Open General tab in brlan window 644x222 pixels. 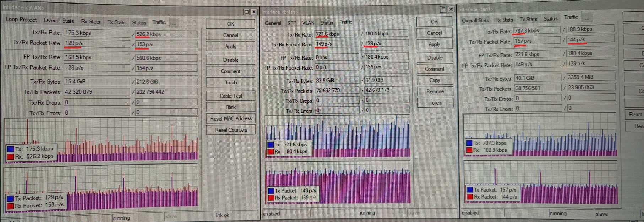pyautogui.click(x=273, y=23)
